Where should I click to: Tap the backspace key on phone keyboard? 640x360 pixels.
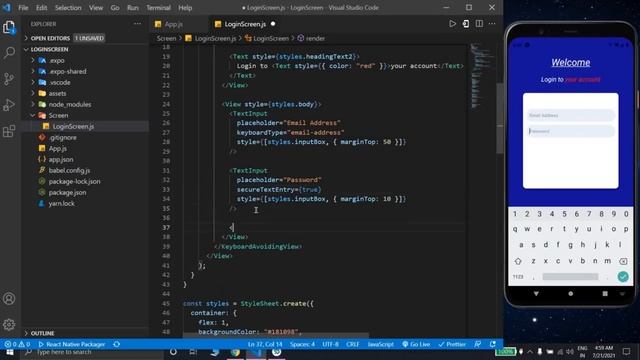pos(623,261)
